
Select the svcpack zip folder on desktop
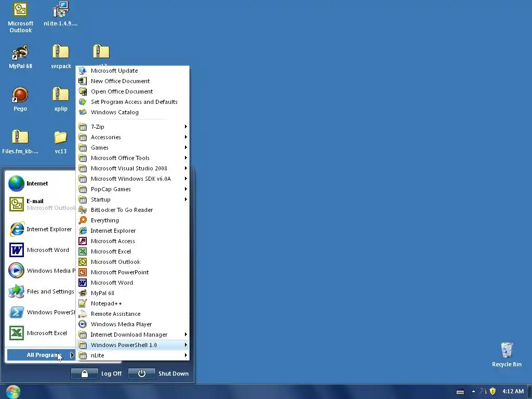61,57
